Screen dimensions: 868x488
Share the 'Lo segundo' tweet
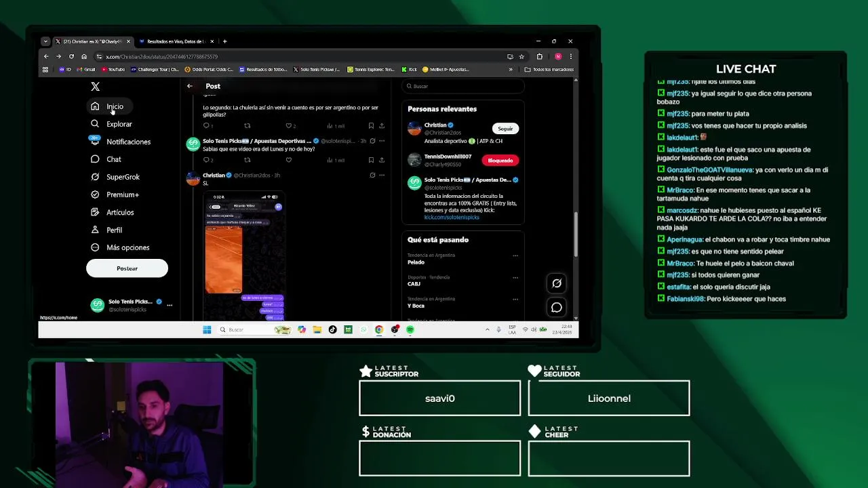click(x=382, y=125)
